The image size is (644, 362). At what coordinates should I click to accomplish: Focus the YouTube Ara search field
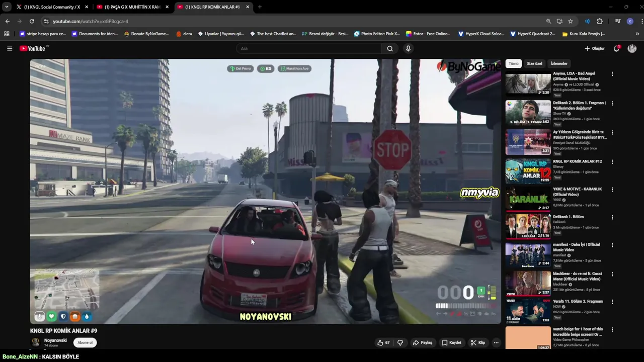coord(309,48)
